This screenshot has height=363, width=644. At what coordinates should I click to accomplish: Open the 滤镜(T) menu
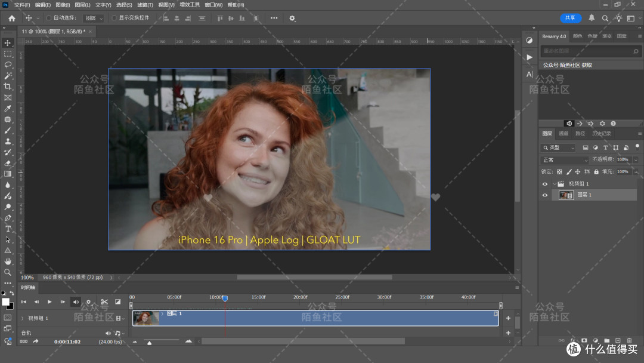[145, 5]
